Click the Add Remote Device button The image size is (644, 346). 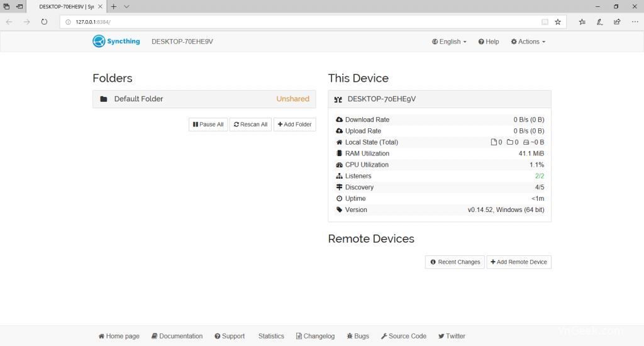tap(519, 262)
